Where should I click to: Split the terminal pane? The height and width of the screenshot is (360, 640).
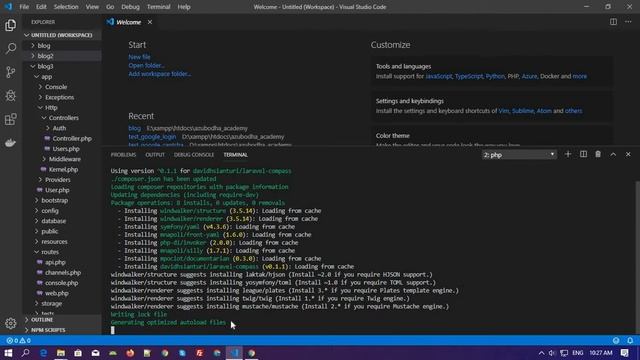(x=583, y=154)
